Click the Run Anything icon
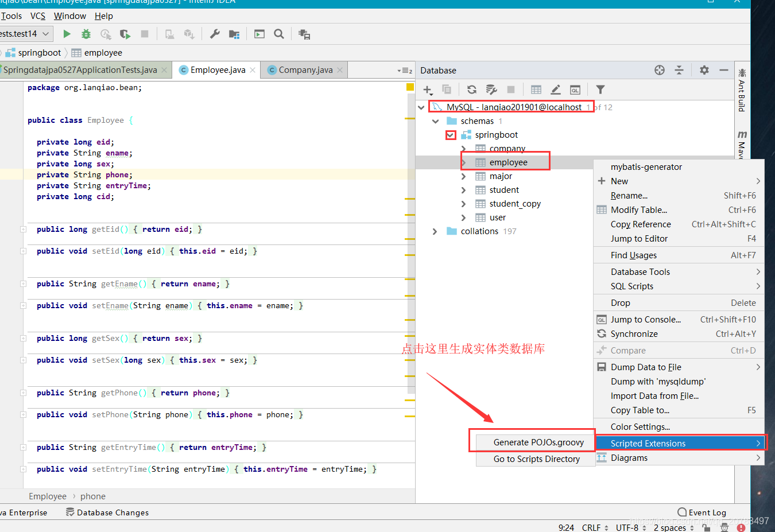The image size is (775, 532). point(259,34)
